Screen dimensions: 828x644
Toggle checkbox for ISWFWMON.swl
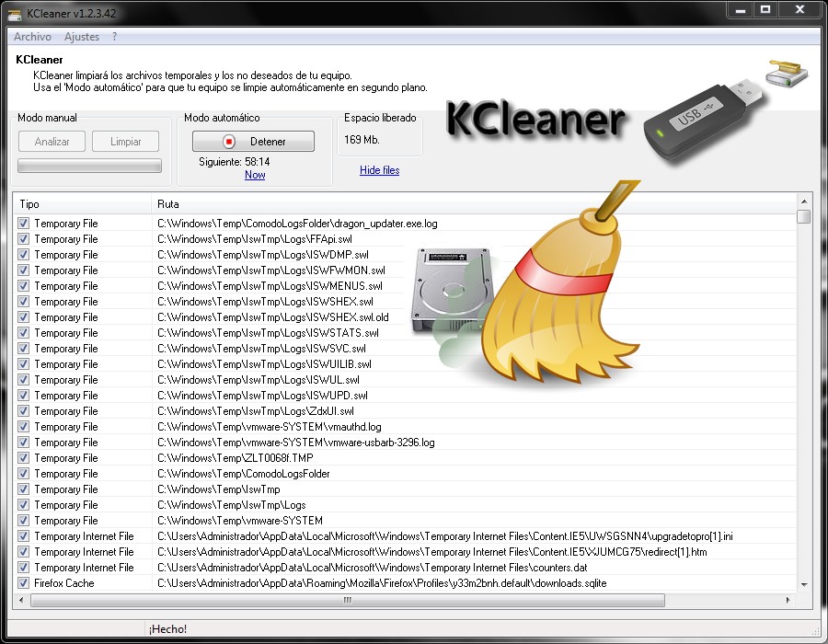(x=23, y=270)
